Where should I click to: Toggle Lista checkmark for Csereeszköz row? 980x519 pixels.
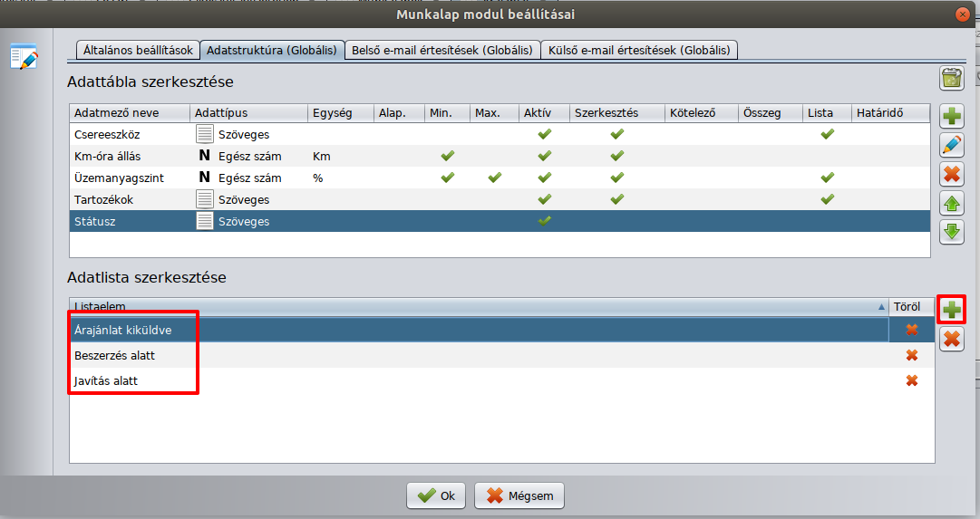(826, 134)
